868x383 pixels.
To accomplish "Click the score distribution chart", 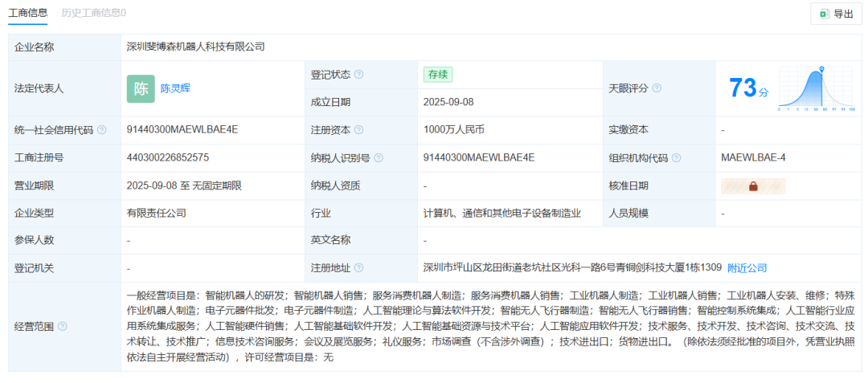I will [817, 88].
